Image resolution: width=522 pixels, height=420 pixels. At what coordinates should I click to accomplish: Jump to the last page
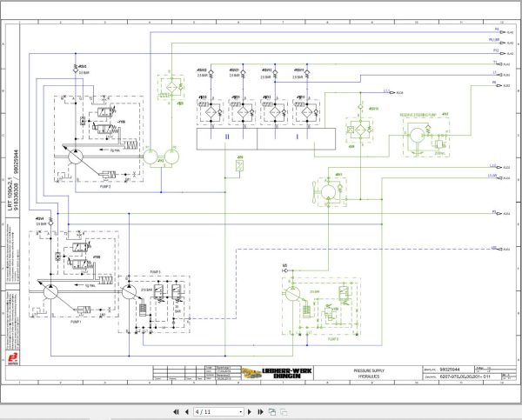tap(261, 412)
